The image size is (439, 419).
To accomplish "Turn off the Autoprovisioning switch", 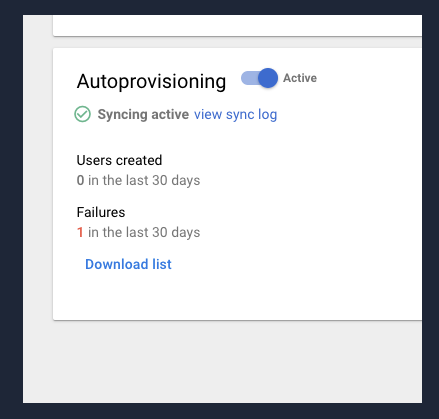I will [259, 78].
